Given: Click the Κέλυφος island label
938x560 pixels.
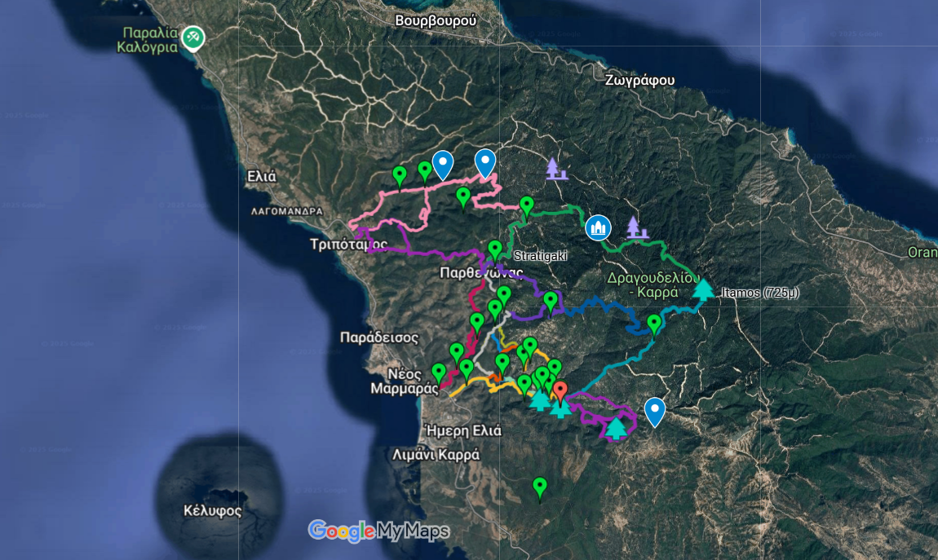Looking at the screenshot, I should (213, 511).
